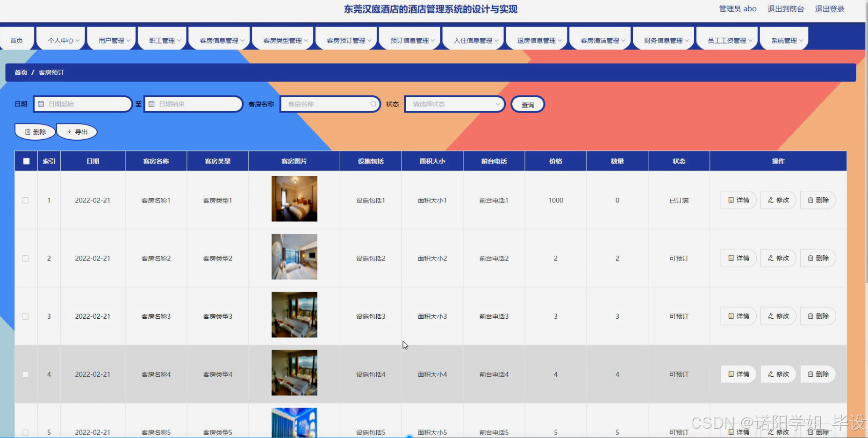Click the 退出到前台 link
This screenshot has width=868, height=438.
point(786,9)
